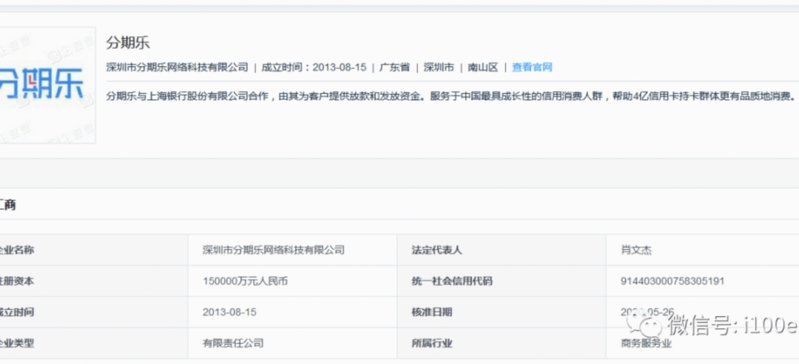Screen dimensions: 799x364
Task: Click the value 150000万元人民币
Action: tap(245, 281)
